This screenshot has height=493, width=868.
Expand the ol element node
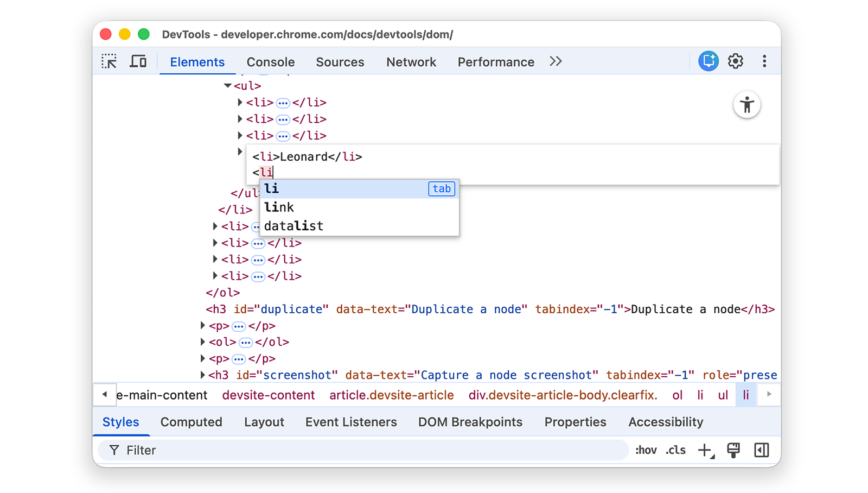coord(202,342)
